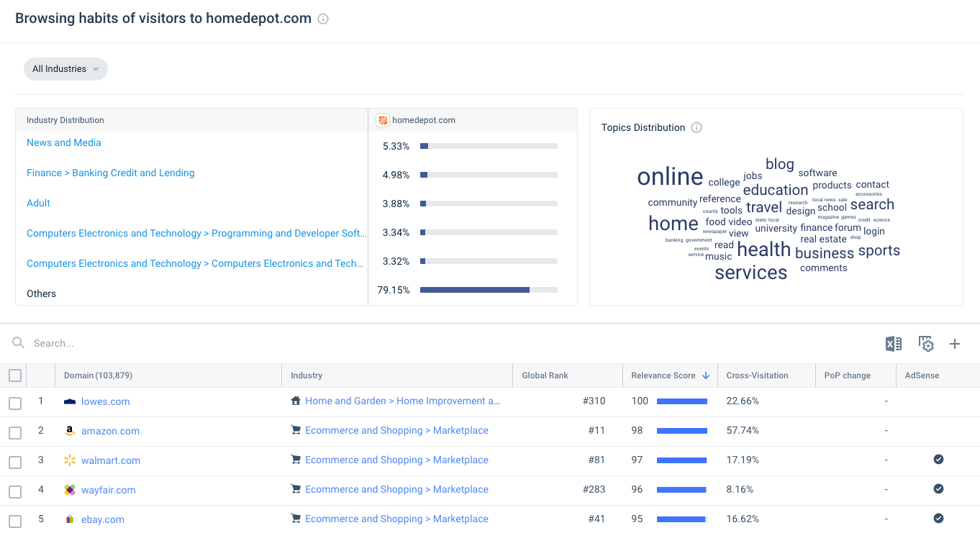Click the word 'sports' in topics cloud
The height and width of the screenshot is (533, 980).
[879, 250]
